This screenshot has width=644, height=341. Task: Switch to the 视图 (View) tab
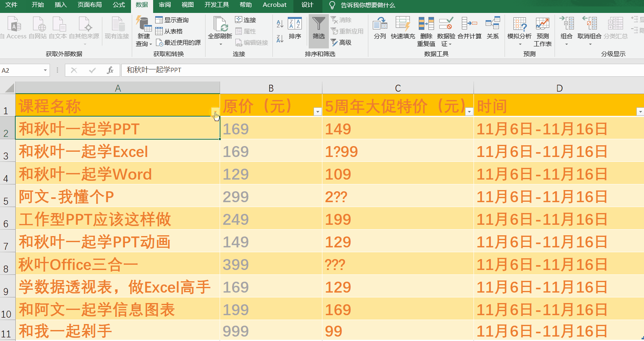click(x=187, y=5)
